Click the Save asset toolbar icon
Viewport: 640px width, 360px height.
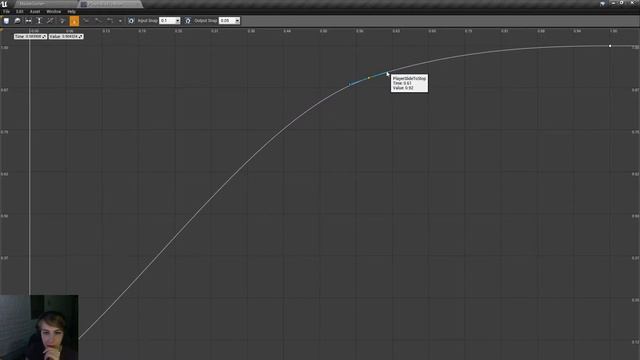[x=6, y=20]
